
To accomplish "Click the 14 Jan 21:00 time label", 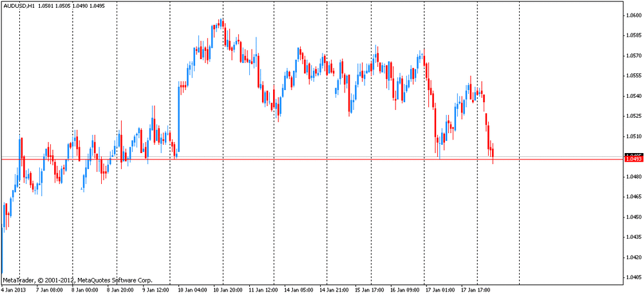I will point(333,289).
